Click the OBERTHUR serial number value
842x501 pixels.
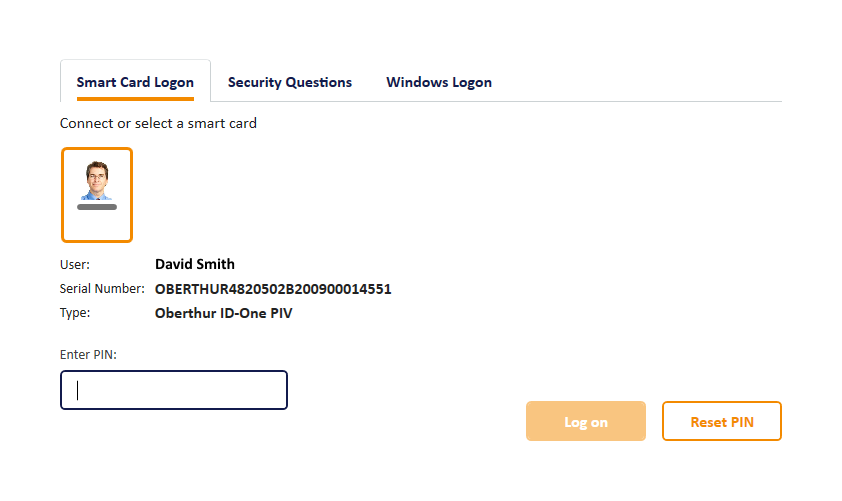pyautogui.click(x=273, y=289)
